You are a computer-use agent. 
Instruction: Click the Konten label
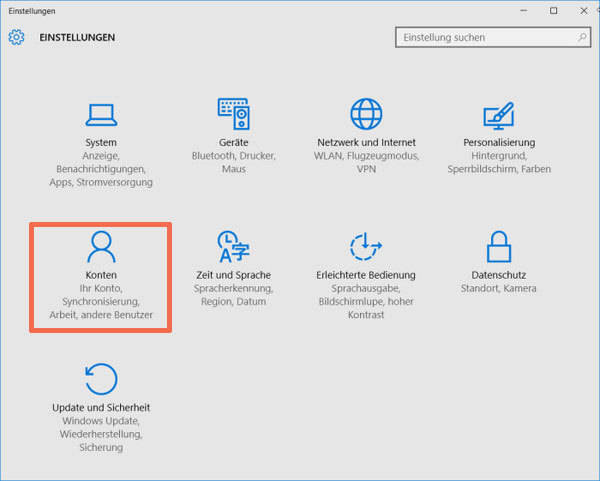tap(101, 275)
